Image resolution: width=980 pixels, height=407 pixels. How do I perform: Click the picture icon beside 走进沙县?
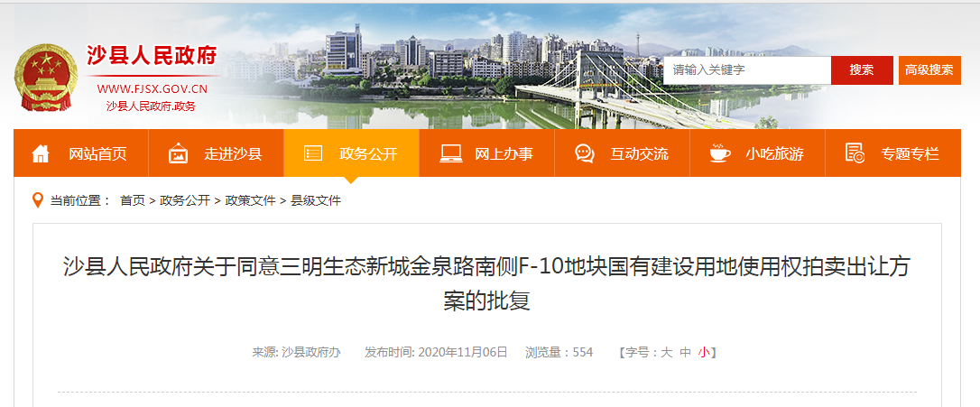point(178,153)
